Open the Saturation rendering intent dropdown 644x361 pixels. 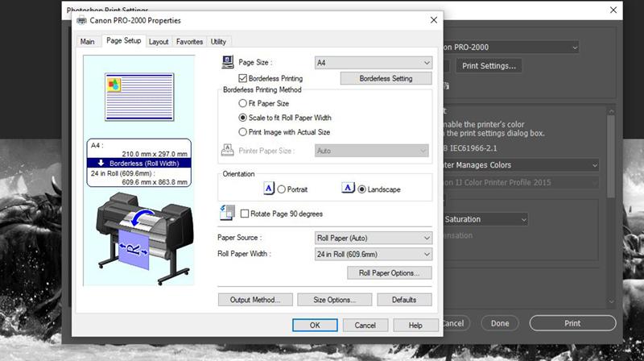click(485, 219)
